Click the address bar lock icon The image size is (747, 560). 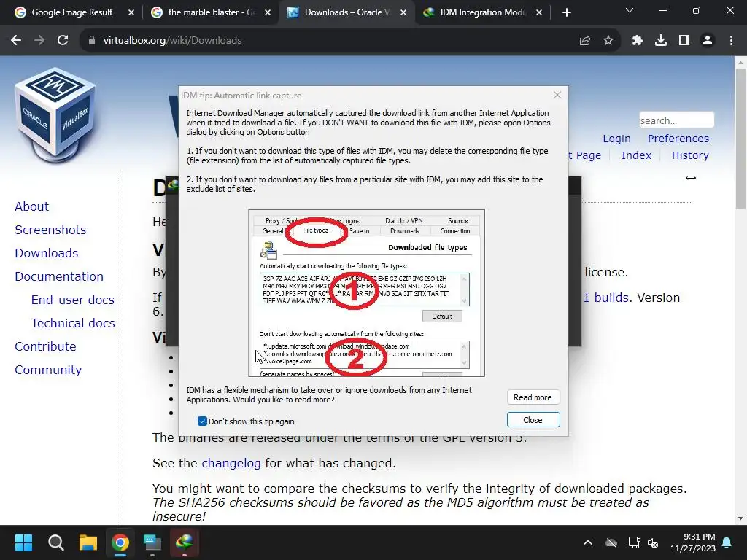tap(91, 41)
